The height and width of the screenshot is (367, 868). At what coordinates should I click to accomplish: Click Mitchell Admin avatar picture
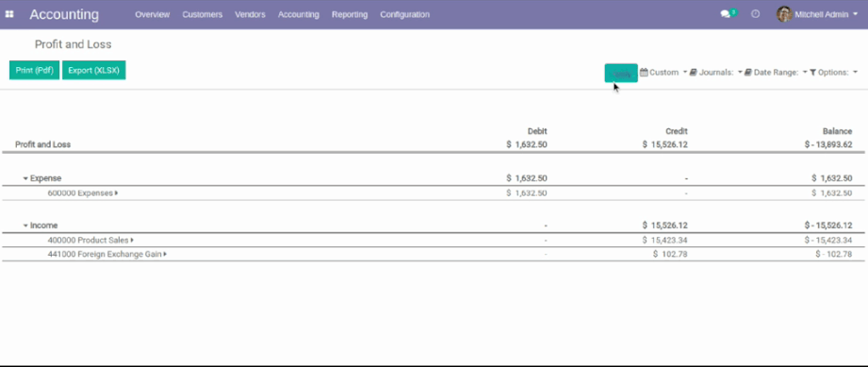click(784, 14)
